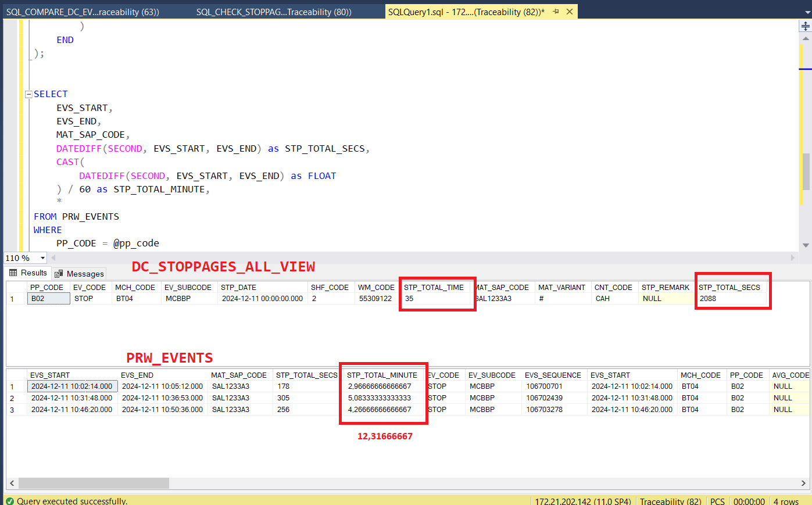The width and height of the screenshot is (812, 505).
Task: Click the editor scroll-up arrow
Action: tap(806, 39)
